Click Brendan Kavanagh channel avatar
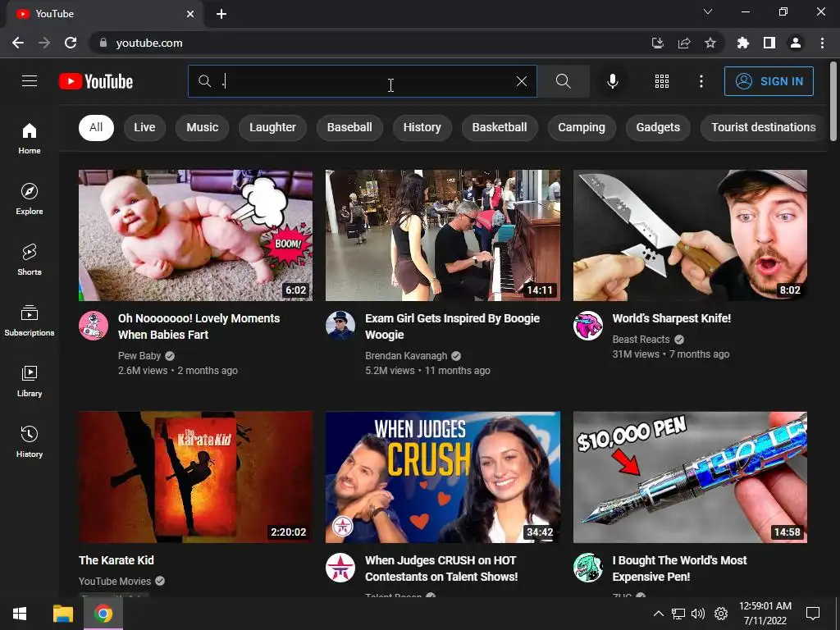This screenshot has height=630, width=840. point(340,326)
